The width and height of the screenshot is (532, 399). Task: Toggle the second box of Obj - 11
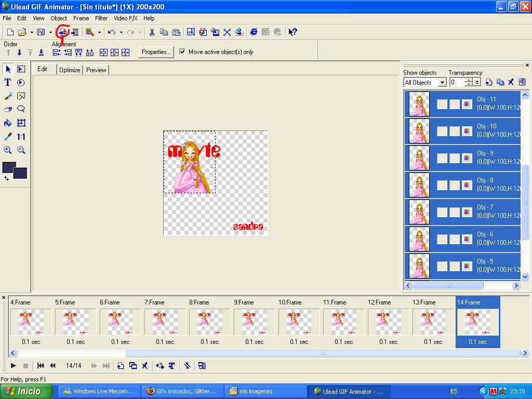click(x=455, y=104)
